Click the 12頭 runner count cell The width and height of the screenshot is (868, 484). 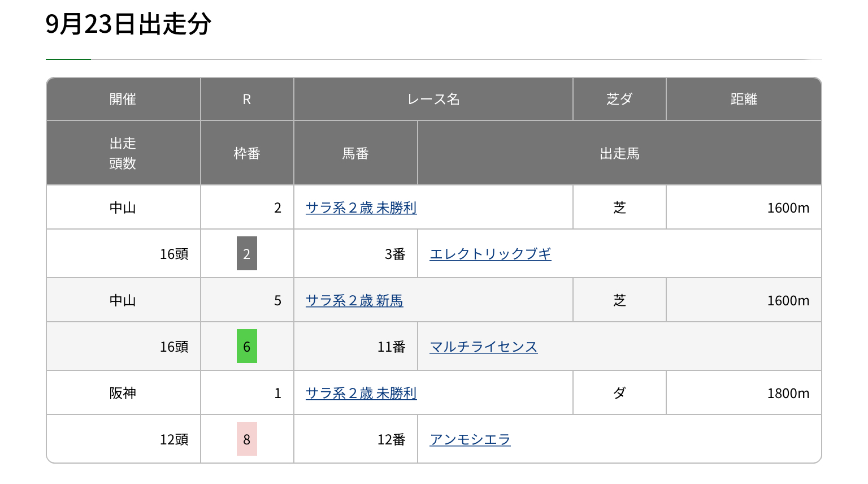173,440
